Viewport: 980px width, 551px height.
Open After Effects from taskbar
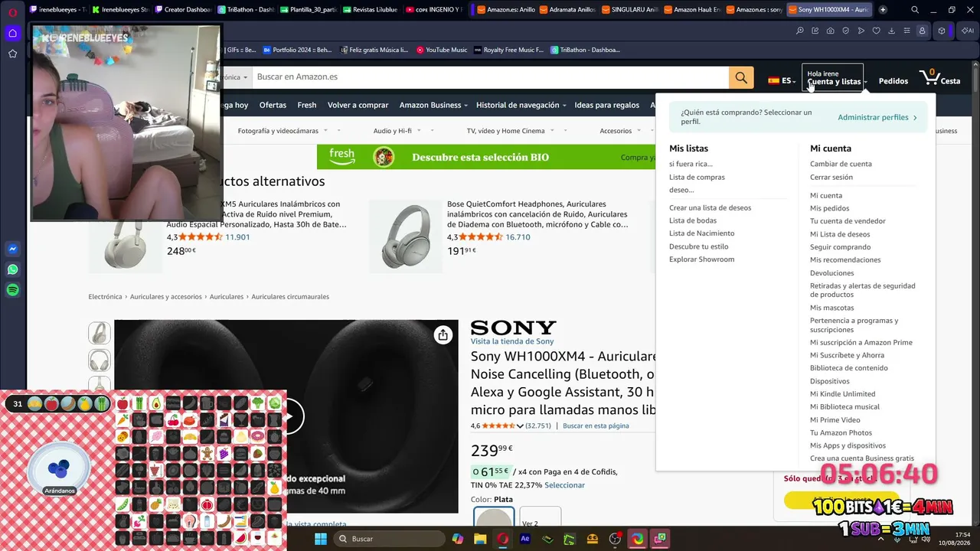[x=525, y=539]
